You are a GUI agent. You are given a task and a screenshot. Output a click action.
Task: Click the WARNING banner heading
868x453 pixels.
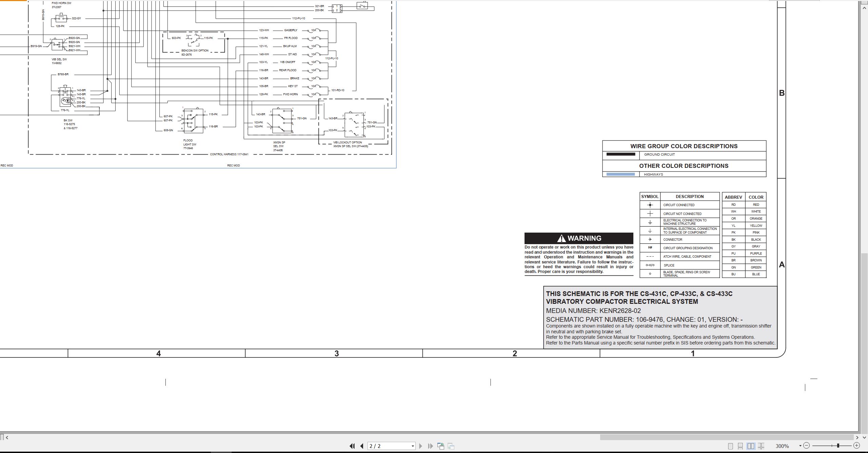(579, 238)
